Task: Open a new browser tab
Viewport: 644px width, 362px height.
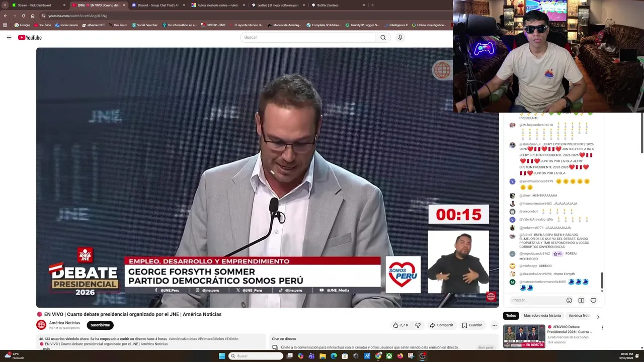Action: pyautogui.click(x=372, y=5)
